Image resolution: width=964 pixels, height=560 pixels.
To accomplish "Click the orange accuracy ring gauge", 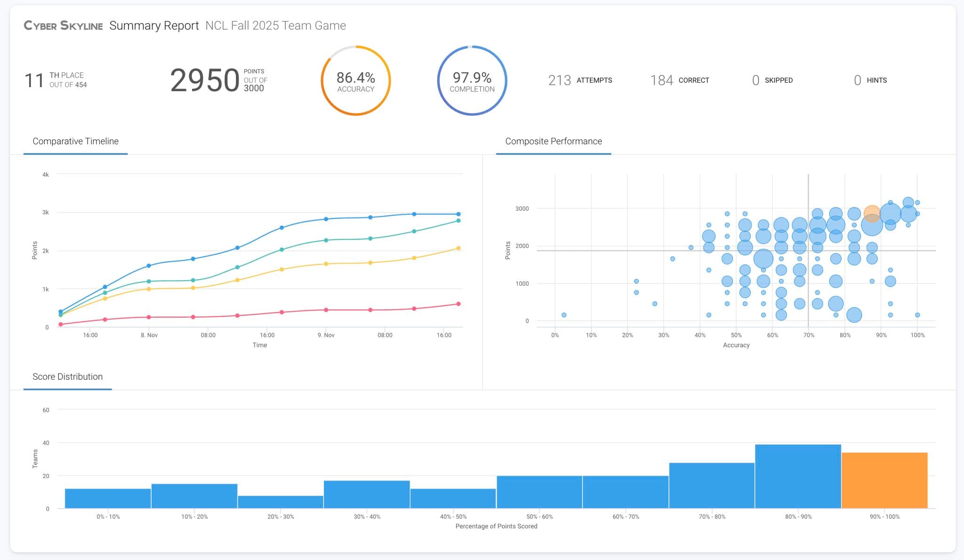I will 356,80.
